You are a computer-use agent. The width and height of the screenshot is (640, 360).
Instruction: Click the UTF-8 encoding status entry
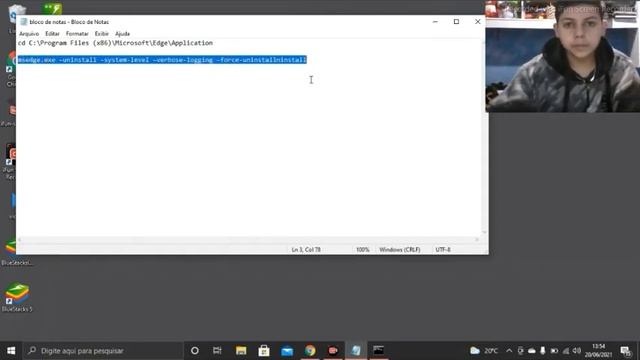[x=443, y=250]
